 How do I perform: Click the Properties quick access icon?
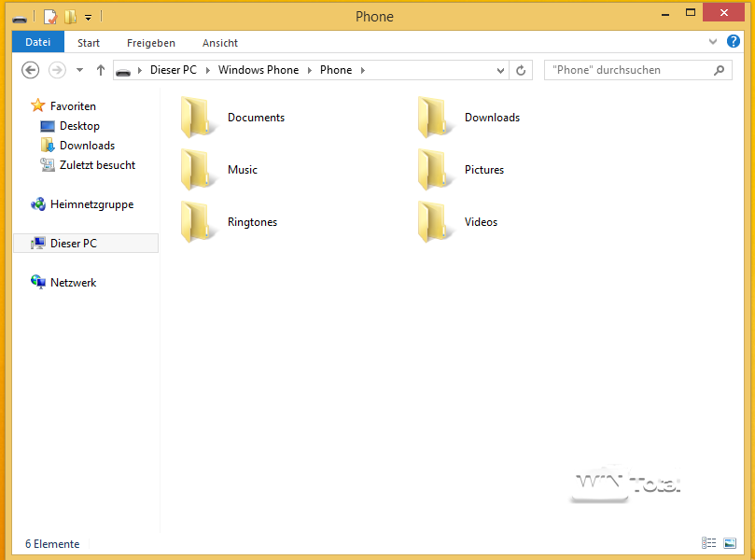pos(50,17)
